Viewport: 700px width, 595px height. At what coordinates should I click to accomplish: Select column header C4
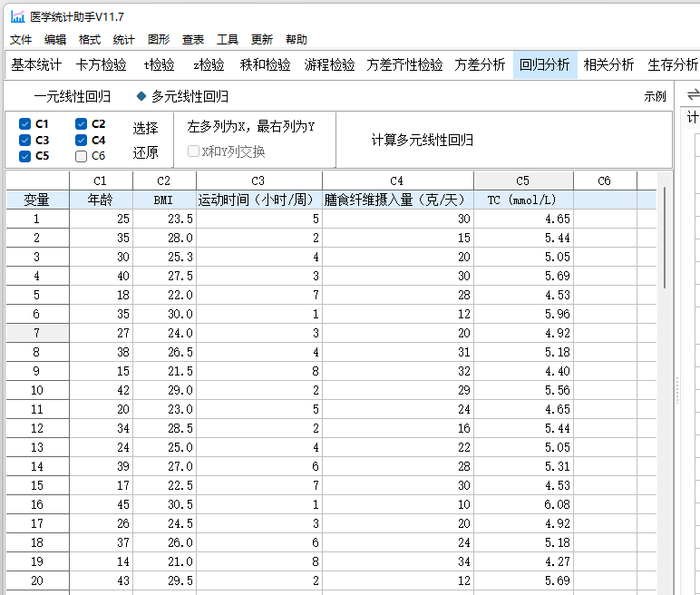point(397,180)
